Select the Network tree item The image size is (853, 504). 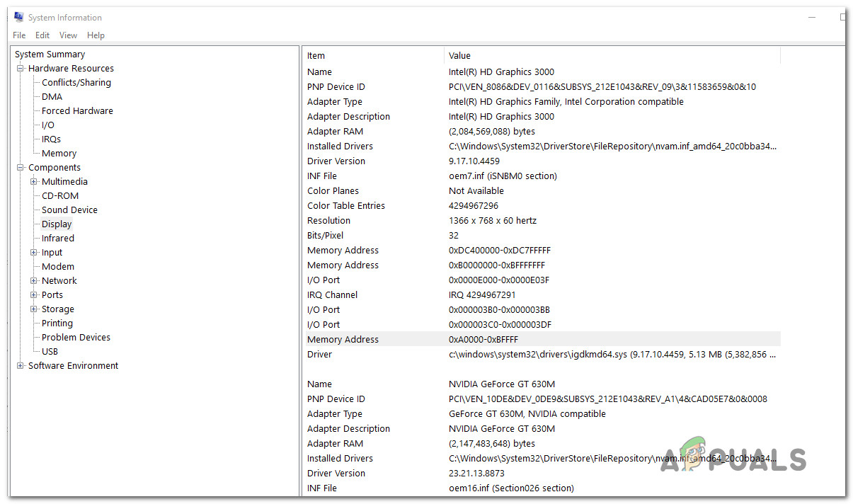tap(59, 281)
